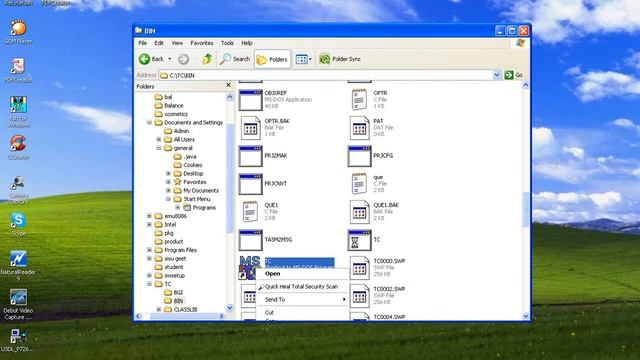Image resolution: width=640 pixels, height=360 pixels.
Task: Select the TC0000.SWP file icon
Action: point(359,268)
